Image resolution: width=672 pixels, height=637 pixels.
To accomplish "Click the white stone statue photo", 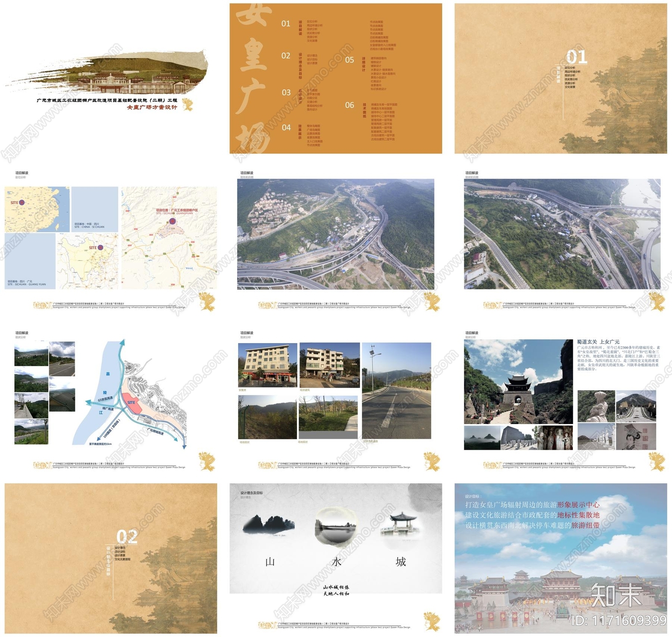I will (596, 406).
